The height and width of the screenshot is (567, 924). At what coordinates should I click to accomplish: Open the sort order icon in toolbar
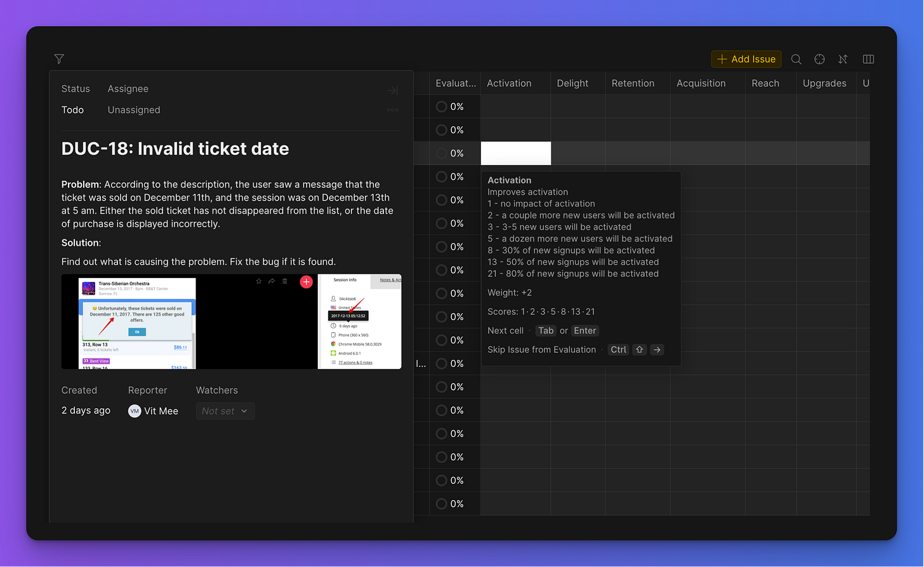tap(843, 59)
